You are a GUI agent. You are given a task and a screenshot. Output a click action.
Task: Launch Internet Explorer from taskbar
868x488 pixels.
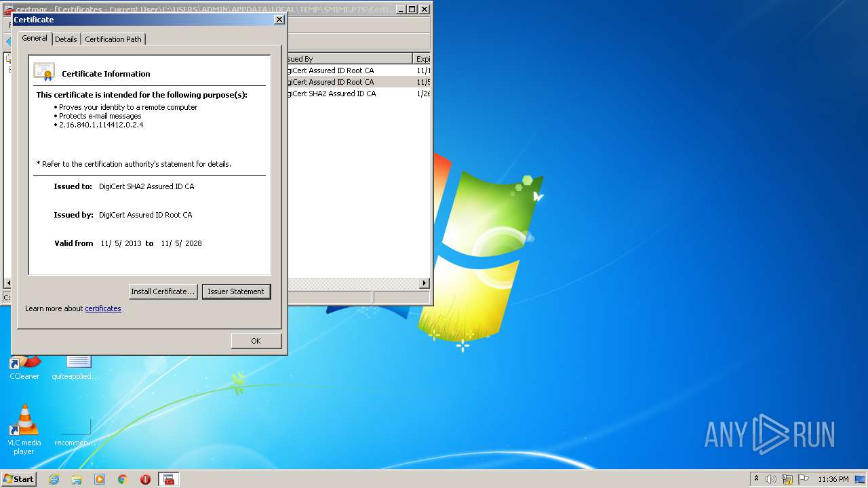54,479
